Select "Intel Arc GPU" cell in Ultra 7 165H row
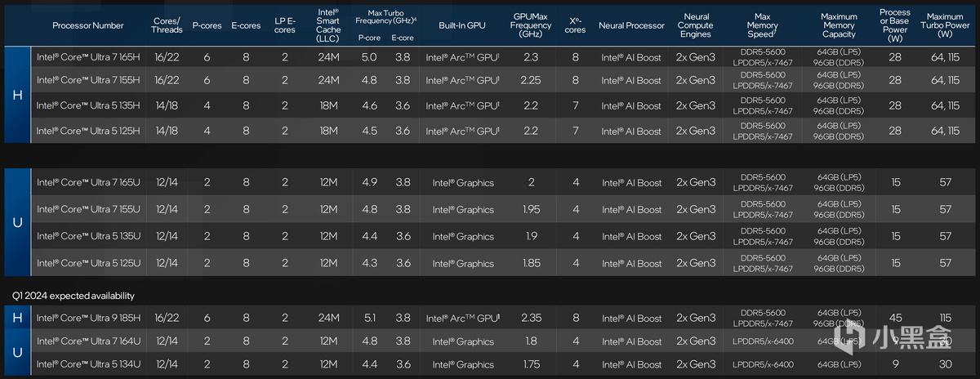The width and height of the screenshot is (980, 379). tap(462, 59)
